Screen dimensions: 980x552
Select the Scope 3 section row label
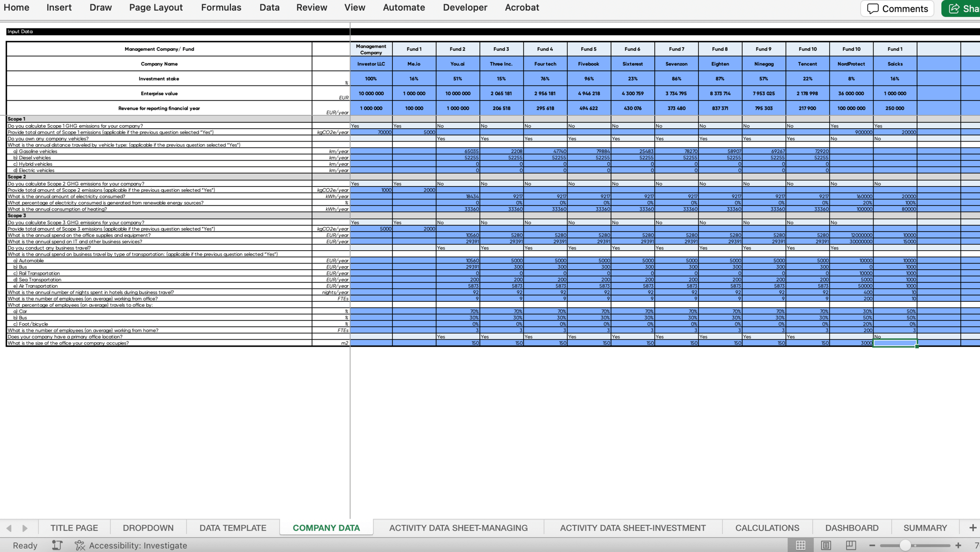(159, 215)
